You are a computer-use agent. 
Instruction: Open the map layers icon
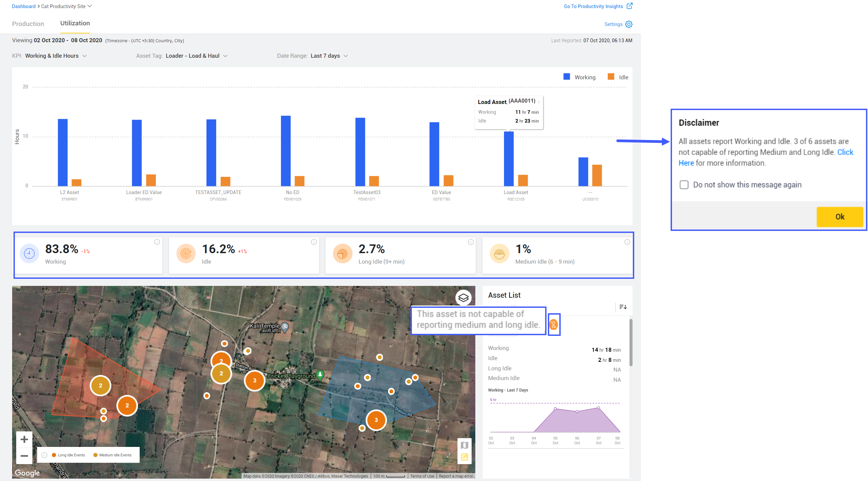(x=463, y=298)
